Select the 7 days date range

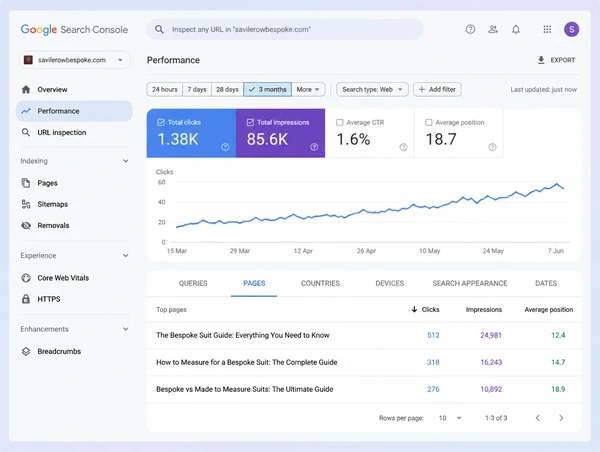pos(197,90)
